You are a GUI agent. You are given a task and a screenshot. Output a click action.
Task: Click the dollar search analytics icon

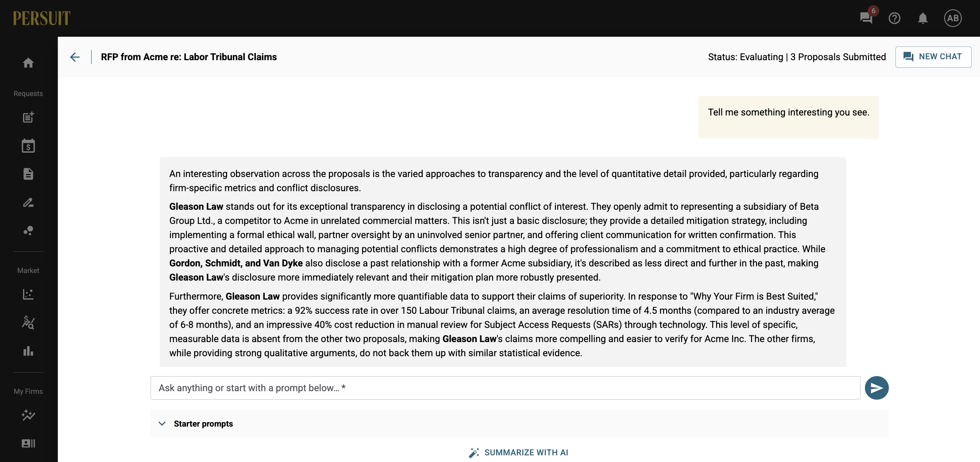(28, 323)
